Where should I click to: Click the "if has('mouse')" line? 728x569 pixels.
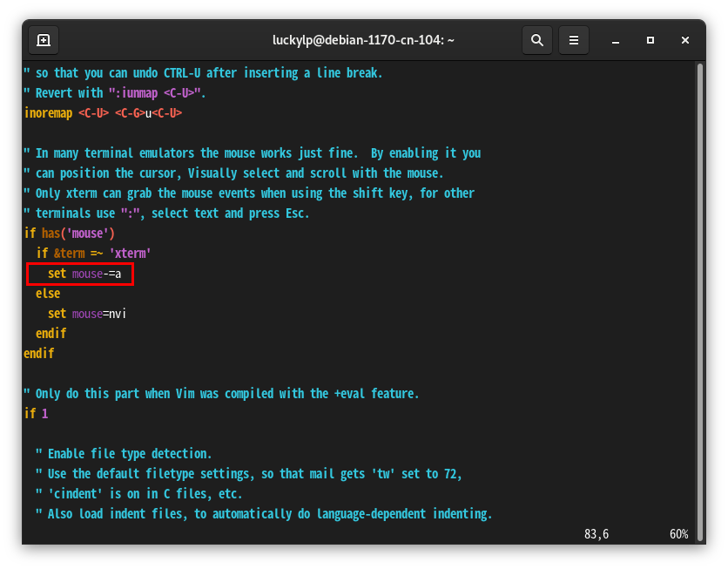69,234
